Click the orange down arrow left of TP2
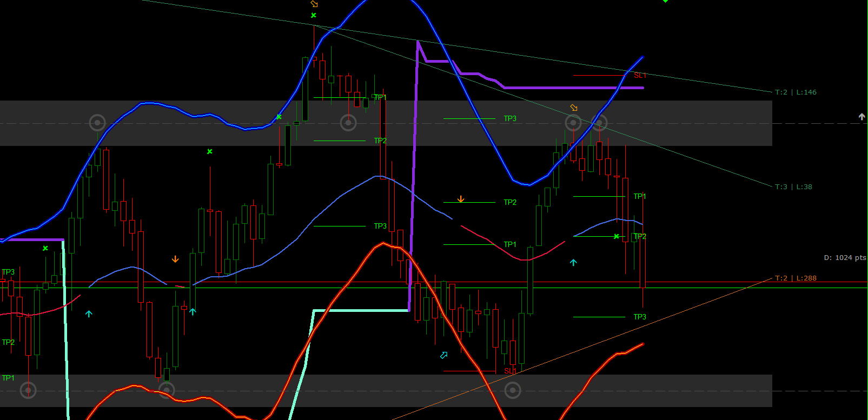Screen dimensions: 868x420 click(461, 199)
